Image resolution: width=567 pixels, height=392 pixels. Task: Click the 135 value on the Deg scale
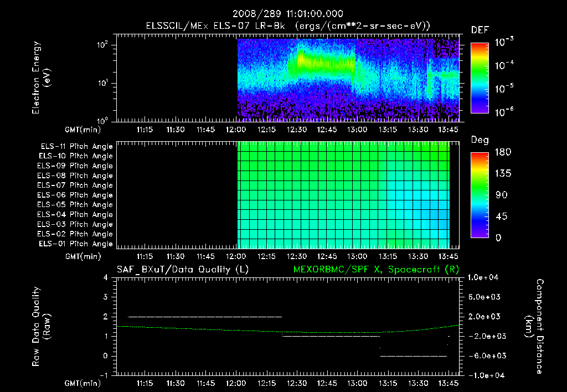pos(503,174)
